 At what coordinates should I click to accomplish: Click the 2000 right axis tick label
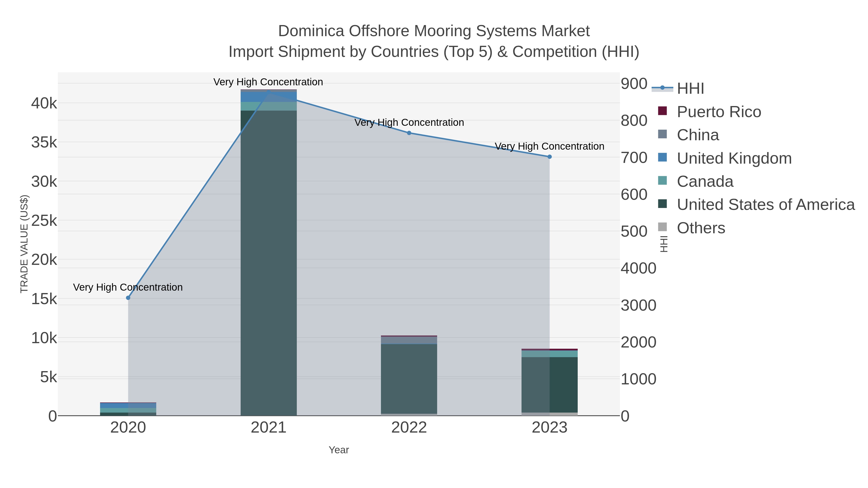638,342
